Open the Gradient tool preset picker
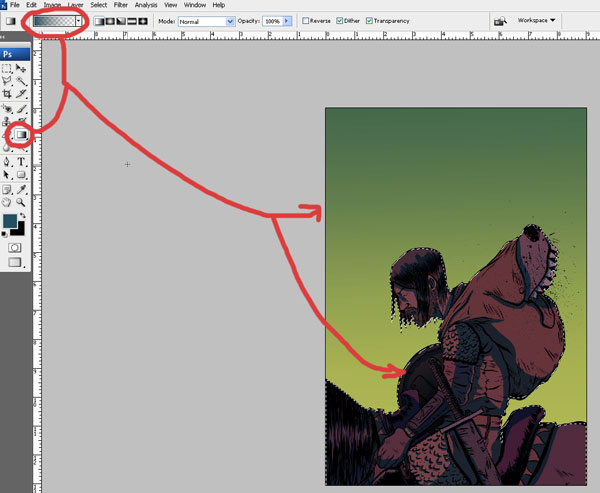This screenshot has height=493, width=600. pos(11,21)
